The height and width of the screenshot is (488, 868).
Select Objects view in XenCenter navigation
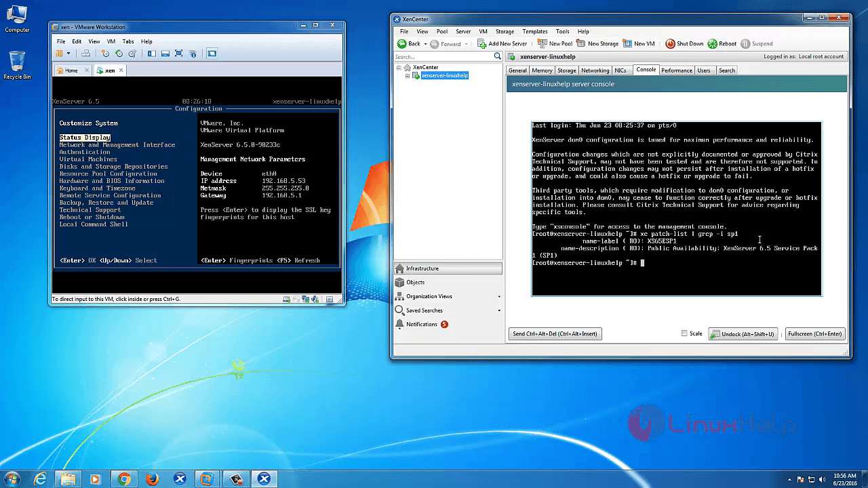click(x=448, y=282)
